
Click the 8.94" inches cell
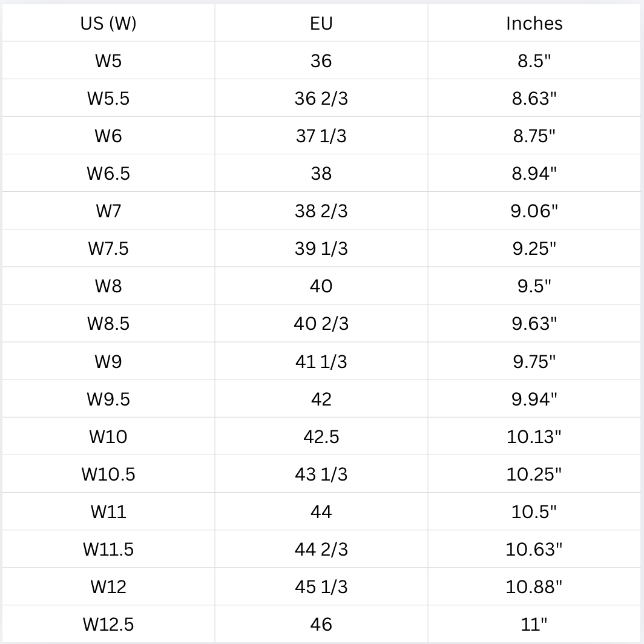(x=534, y=173)
